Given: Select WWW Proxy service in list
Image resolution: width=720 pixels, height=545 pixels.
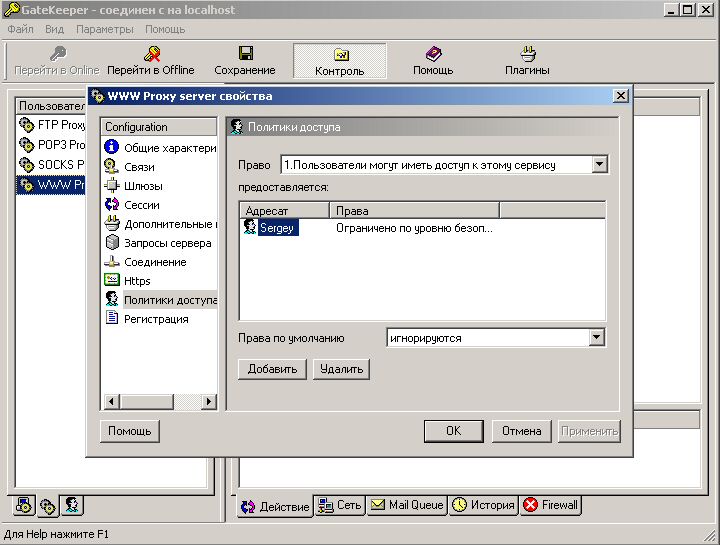Looking at the screenshot, I should pyautogui.click(x=51, y=185).
